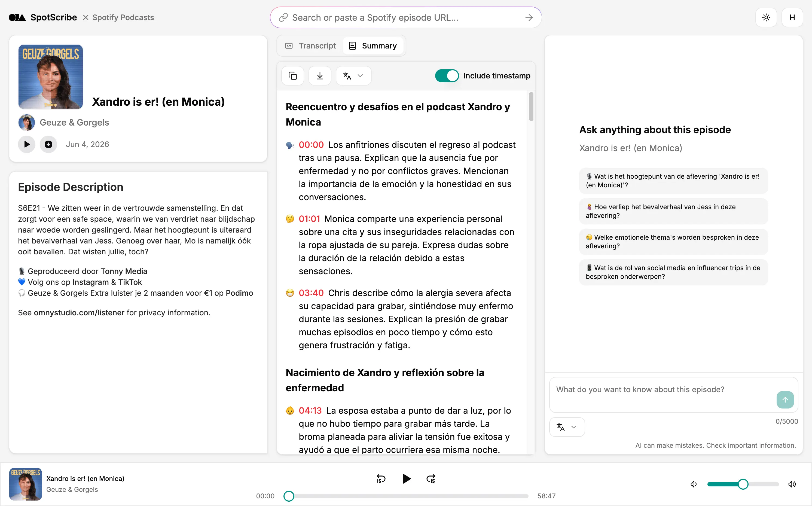Click the playback progress slider
Viewport: 812px width, 506px height.
[406, 496]
